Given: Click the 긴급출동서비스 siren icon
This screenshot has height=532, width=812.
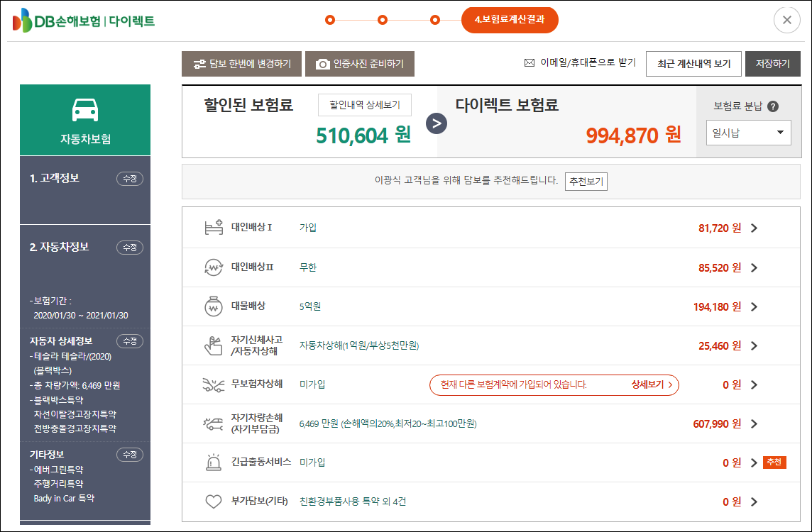Looking at the screenshot, I should click(214, 462).
